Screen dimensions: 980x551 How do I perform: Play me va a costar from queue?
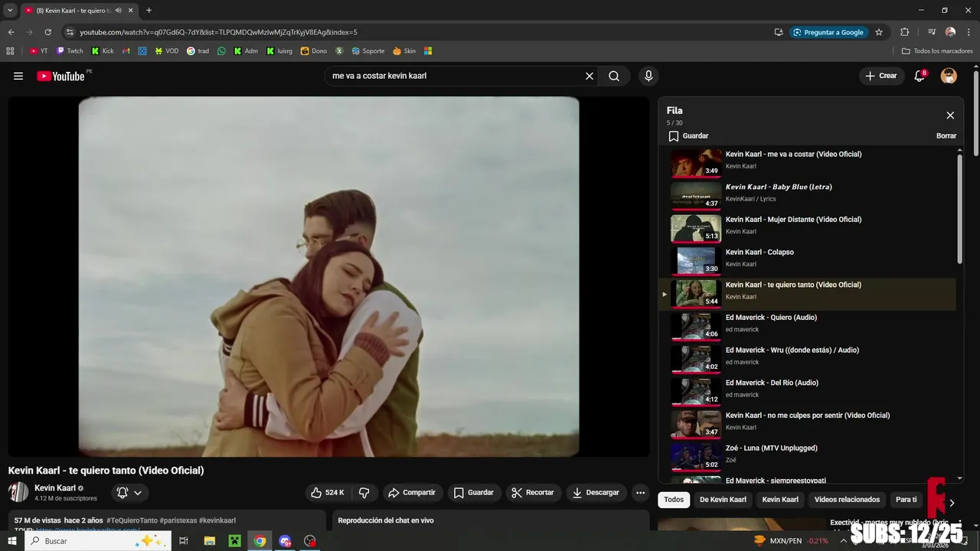coord(808,163)
